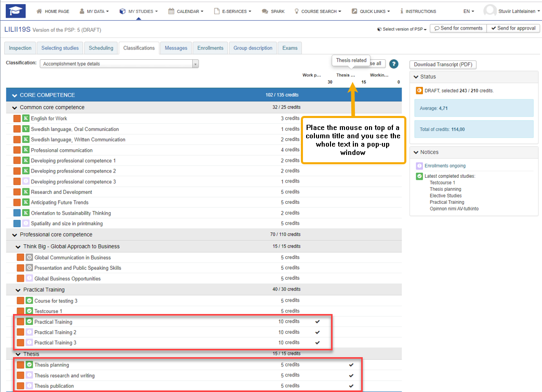The height and width of the screenshot is (392, 542).
Task: Click the green K icon beside English for Work
Action: (26, 119)
